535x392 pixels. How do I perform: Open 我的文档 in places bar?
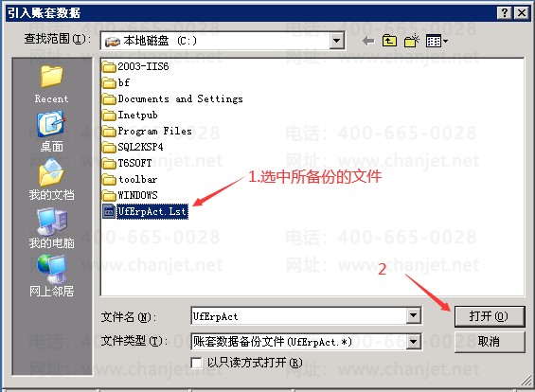pos(51,180)
